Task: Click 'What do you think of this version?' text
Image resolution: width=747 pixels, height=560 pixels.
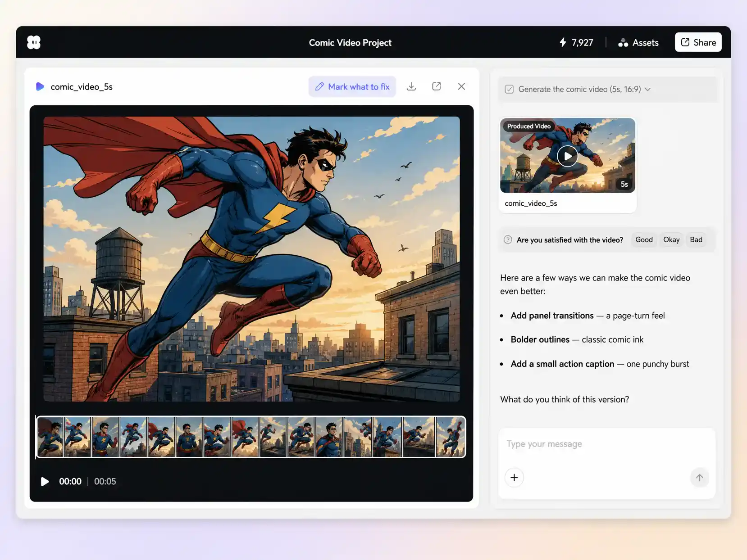Action: coord(565,400)
